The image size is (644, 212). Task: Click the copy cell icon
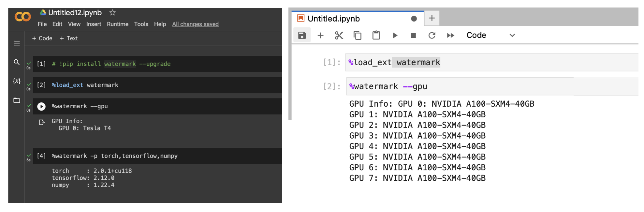(358, 35)
